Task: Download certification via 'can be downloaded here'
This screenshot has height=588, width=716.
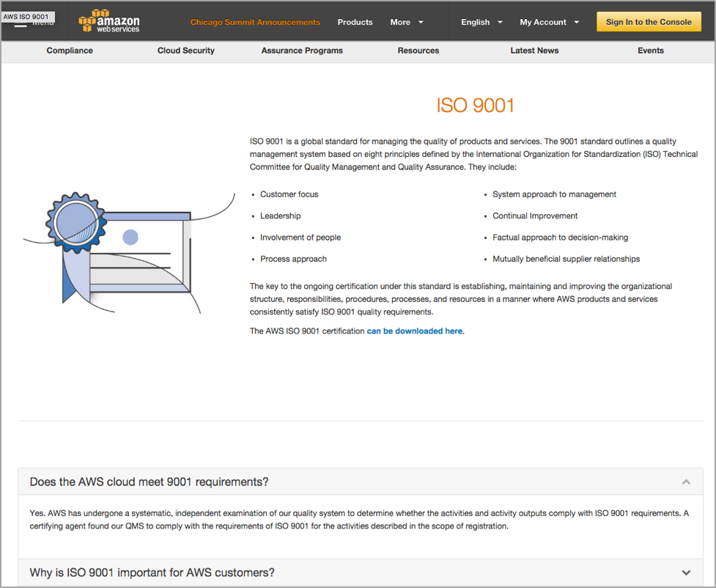Action: [x=414, y=331]
